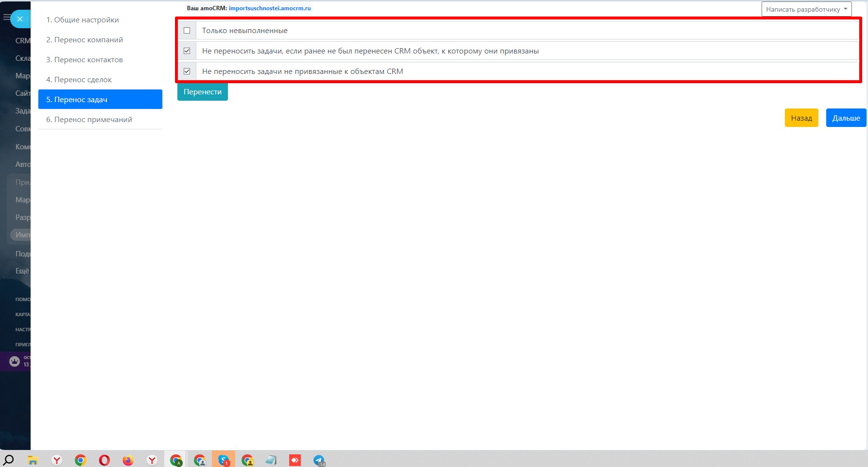Open Skype from the taskbar
Screen dimensions: 868x467
[224, 460]
